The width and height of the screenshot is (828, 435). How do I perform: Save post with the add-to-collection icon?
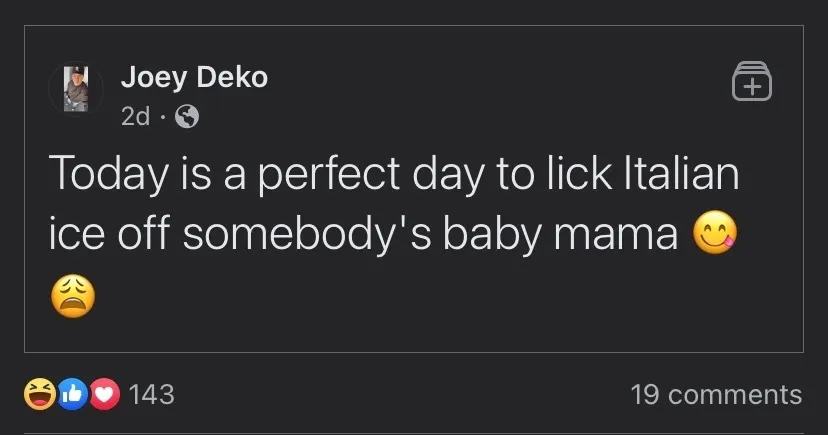[x=752, y=82]
